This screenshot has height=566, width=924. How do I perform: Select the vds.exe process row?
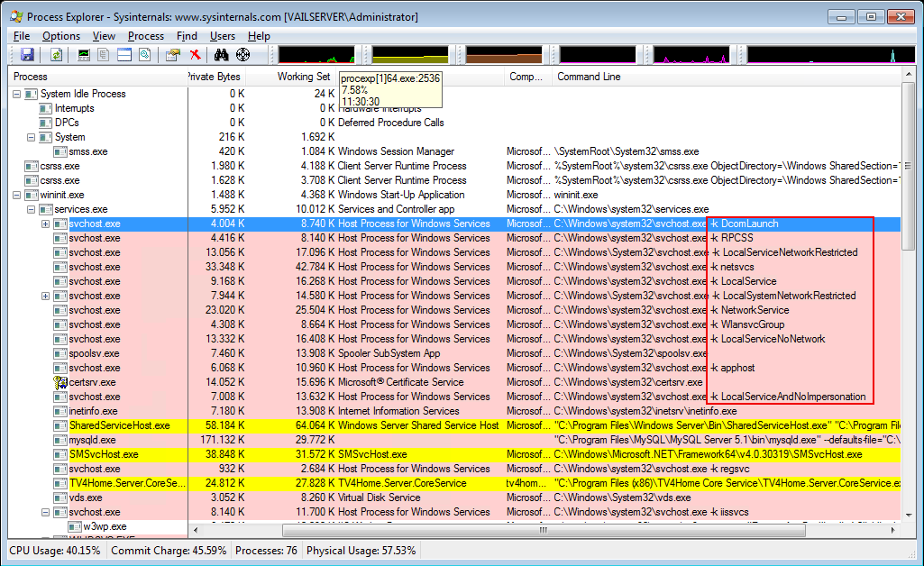[x=454, y=498]
